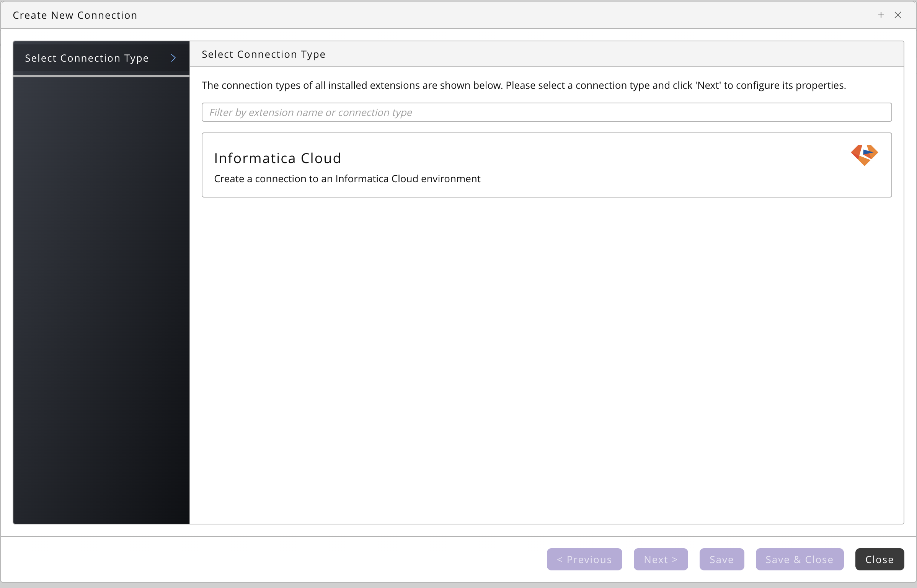Viewport: 917px width, 588px height.
Task: Click the Save & Close button
Action: (800, 559)
